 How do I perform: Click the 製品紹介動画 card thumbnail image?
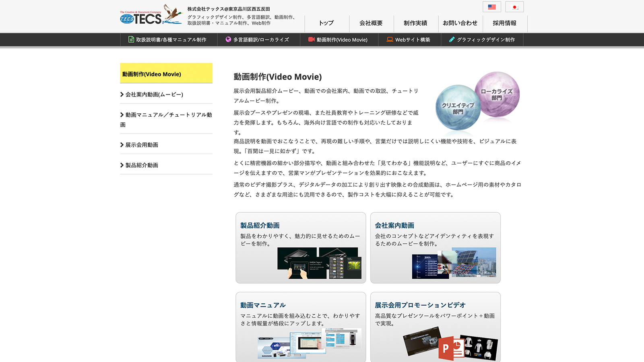click(319, 263)
